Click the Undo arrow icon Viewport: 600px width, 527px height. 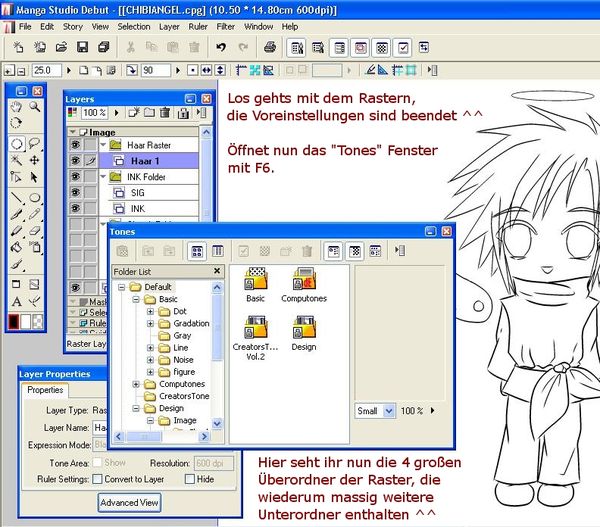tap(221, 47)
